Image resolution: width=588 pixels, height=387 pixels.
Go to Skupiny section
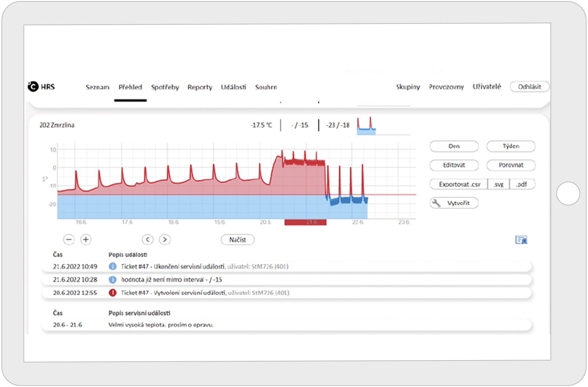click(x=408, y=87)
